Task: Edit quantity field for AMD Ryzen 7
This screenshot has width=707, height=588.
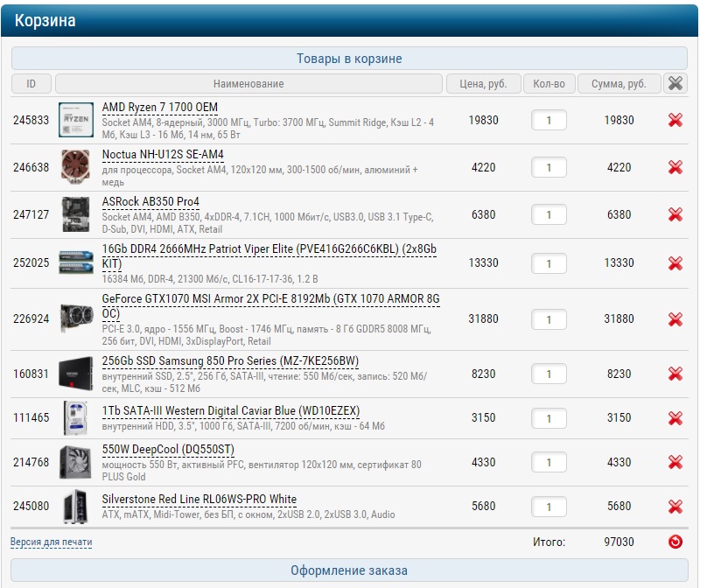Action: tap(549, 121)
